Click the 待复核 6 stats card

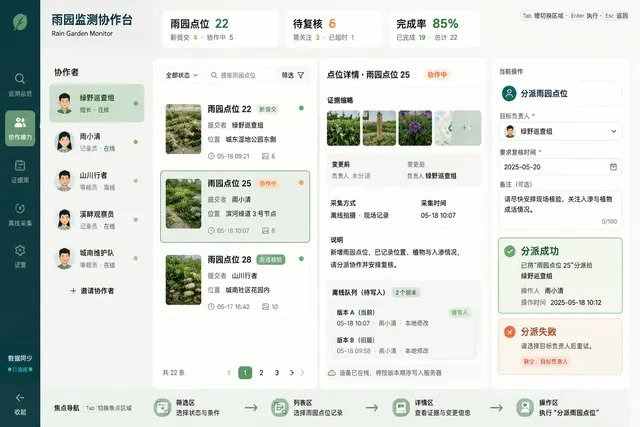pos(334,29)
